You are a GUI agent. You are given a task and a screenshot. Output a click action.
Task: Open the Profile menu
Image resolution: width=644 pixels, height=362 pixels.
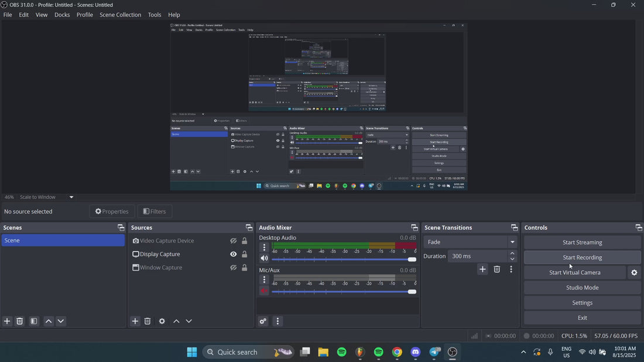click(x=85, y=15)
